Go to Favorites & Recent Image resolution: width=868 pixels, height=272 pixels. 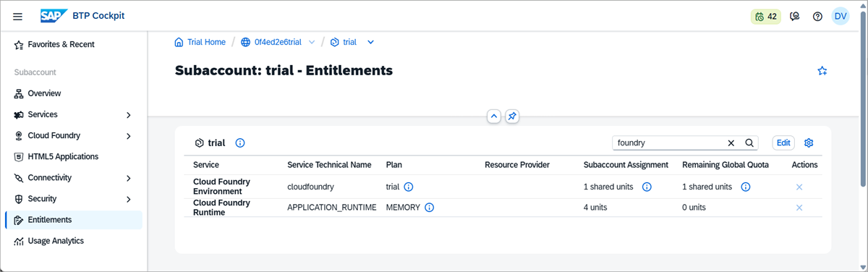(x=61, y=44)
